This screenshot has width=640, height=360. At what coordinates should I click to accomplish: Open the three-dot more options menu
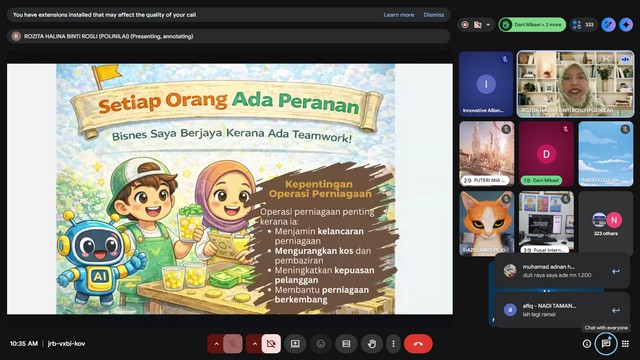pyautogui.click(x=393, y=344)
